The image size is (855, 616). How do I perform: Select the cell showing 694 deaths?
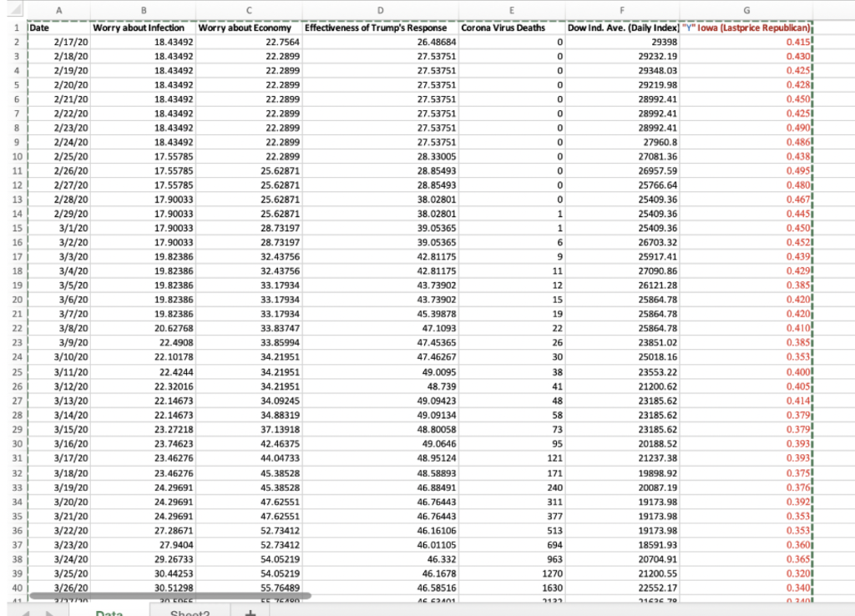coord(512,545)
